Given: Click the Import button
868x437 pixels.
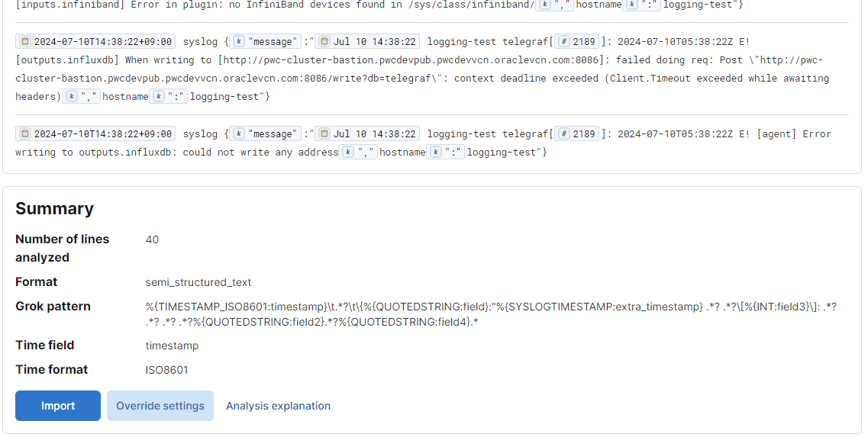Looking at the screenshot, I should [58, 406].
